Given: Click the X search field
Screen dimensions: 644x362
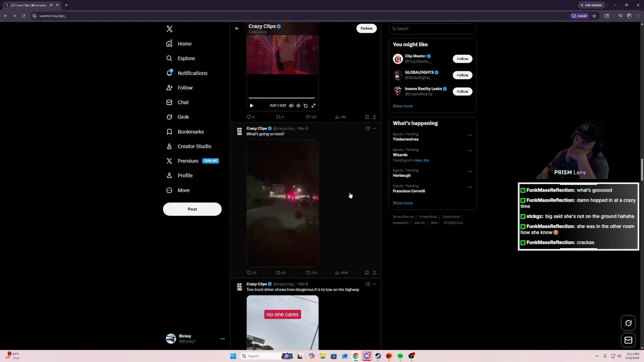Looking at the screenshot, I should pos(433,29).
